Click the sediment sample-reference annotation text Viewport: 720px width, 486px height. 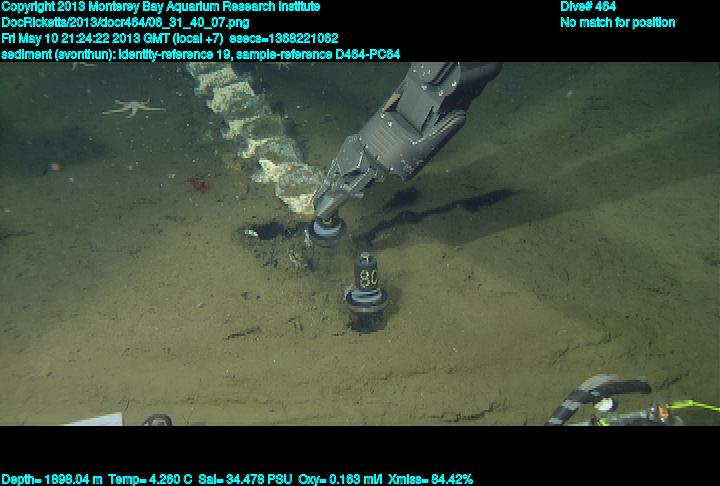(201, 54)
